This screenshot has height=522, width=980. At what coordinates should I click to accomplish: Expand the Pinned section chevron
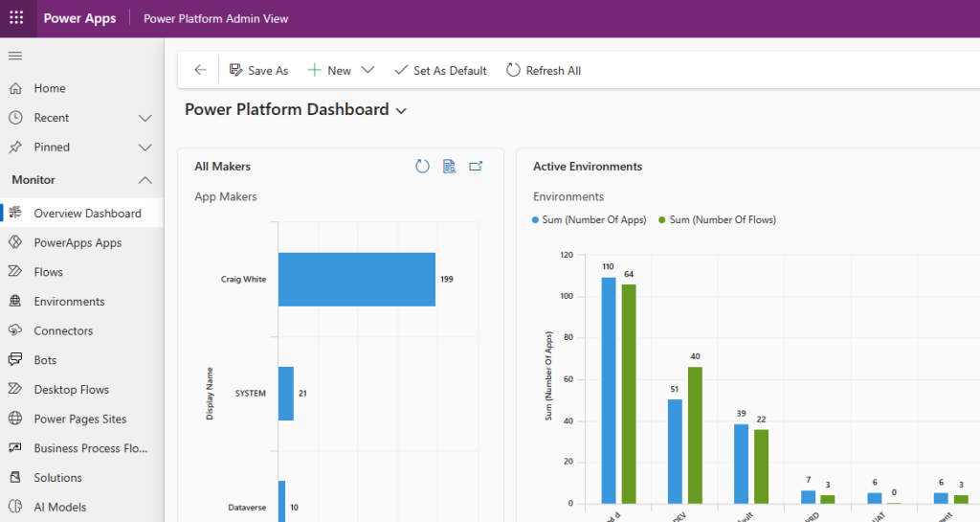point(145,148)
